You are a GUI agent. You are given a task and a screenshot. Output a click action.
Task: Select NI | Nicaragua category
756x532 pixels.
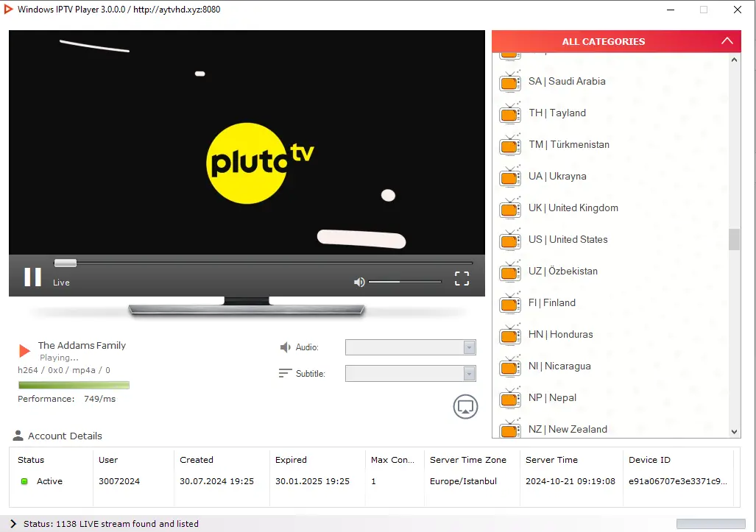point(611,366)
